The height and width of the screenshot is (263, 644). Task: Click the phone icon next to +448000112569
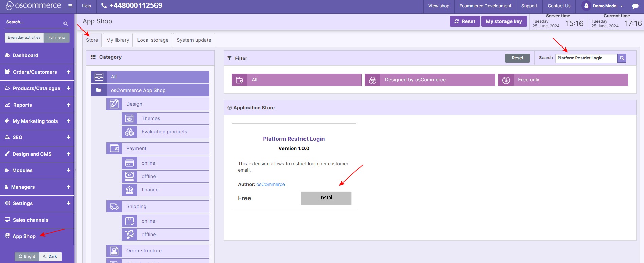point(104,5)
